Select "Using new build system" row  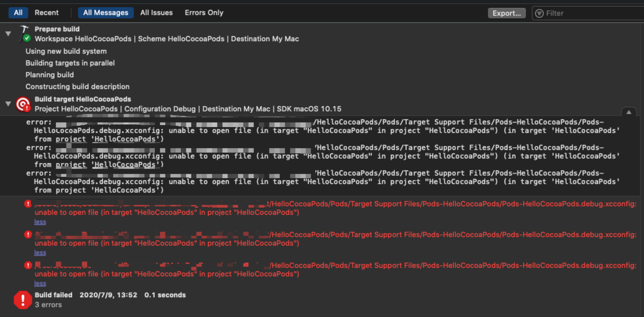[66, 51]
